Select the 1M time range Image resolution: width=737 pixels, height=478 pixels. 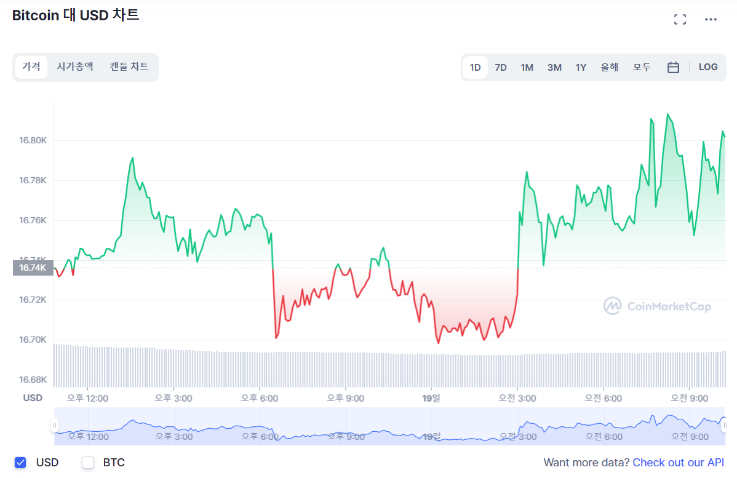[527, 67]
